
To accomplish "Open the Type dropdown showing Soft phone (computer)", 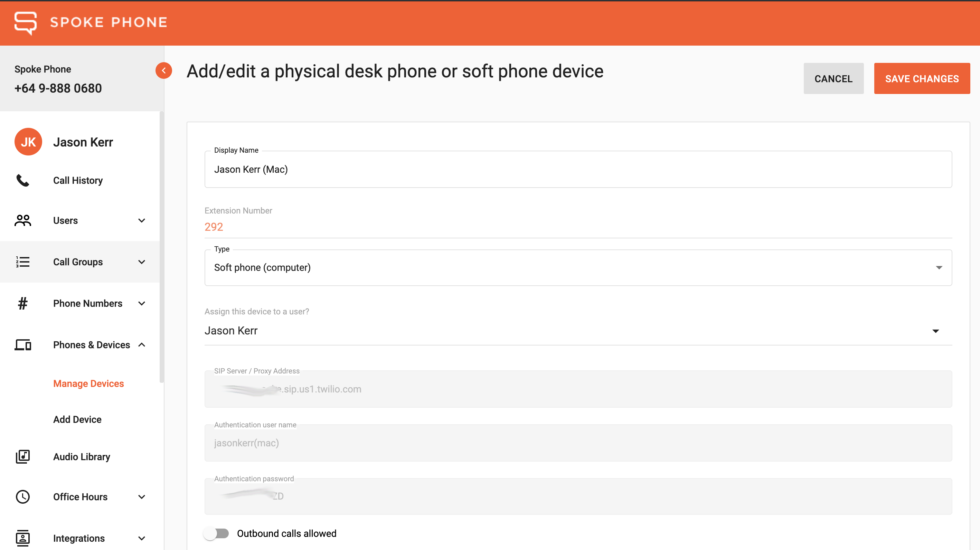I will pyautogui.click(x=578, y=268).
